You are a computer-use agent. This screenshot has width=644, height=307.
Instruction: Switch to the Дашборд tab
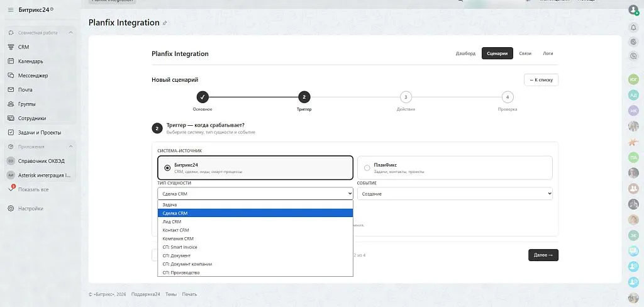tap(465, 53)
